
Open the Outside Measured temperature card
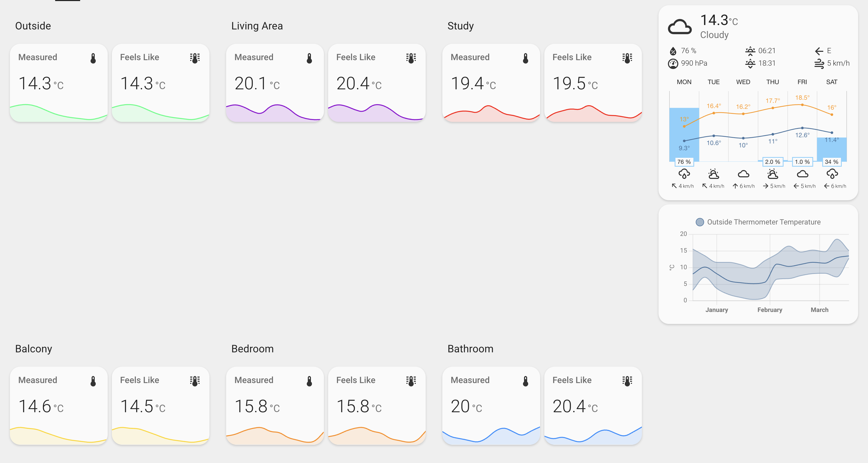pos(59,83)
